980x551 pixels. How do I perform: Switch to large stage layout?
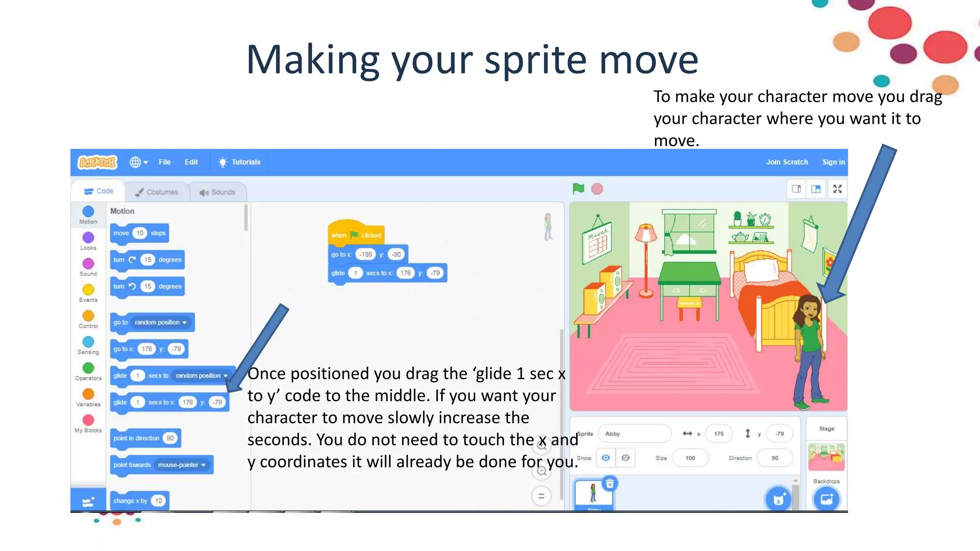(816, 189)
